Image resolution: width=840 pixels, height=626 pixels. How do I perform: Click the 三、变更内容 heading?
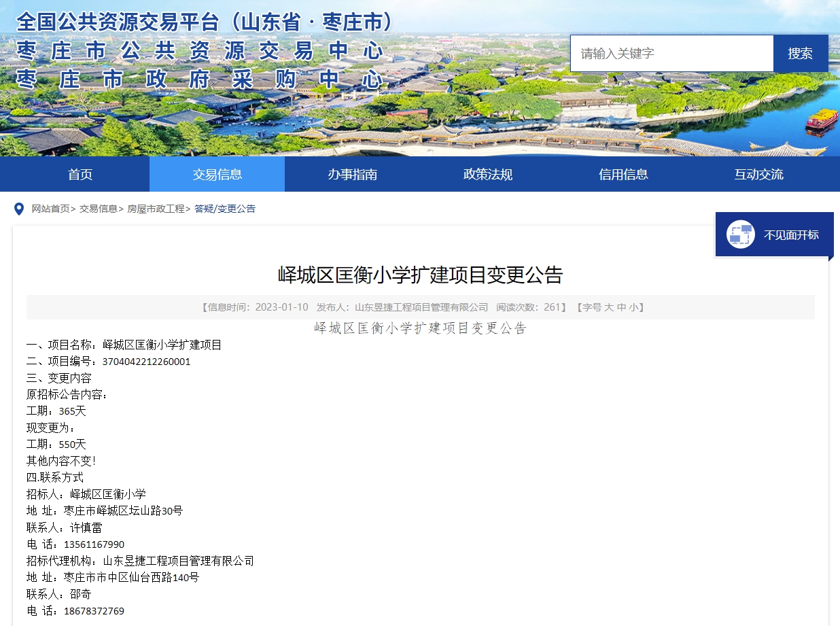pos(59,378)
